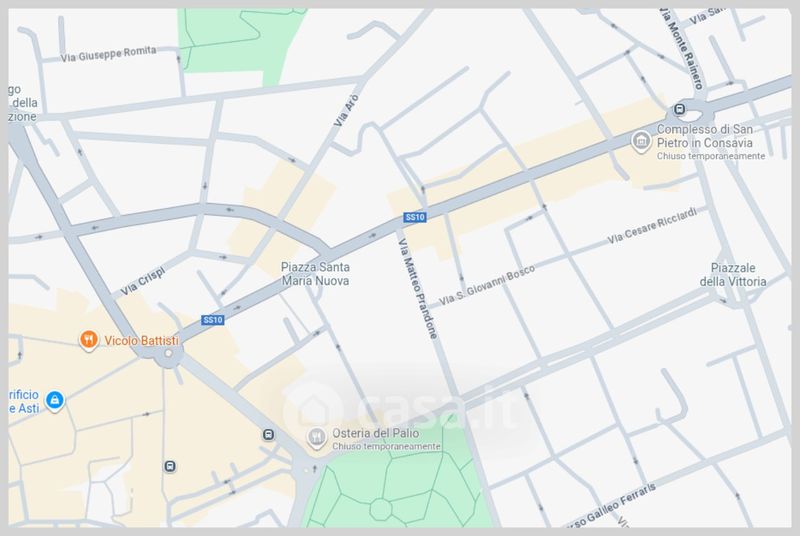Select the Osteria del Palio restaurant marker
The height and width of the screenshot is (536, 800).
pyautogui.click(x=317, y=437)
